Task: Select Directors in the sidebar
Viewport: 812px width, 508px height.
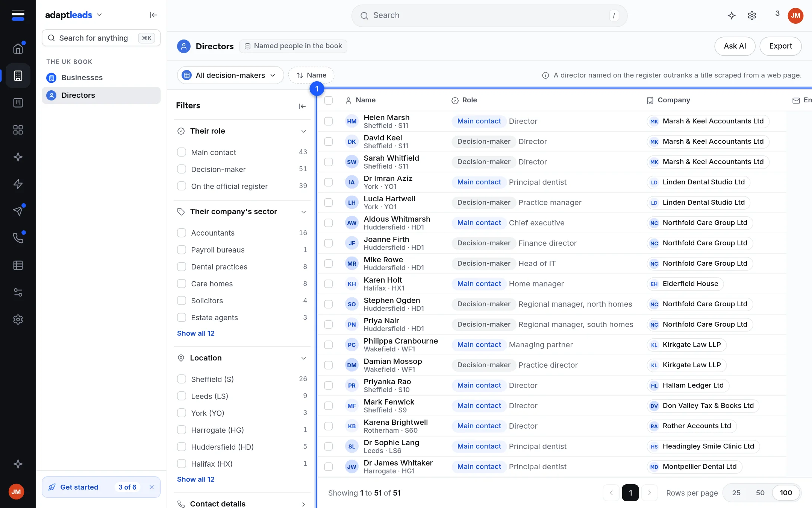Action: pos(101,95)
